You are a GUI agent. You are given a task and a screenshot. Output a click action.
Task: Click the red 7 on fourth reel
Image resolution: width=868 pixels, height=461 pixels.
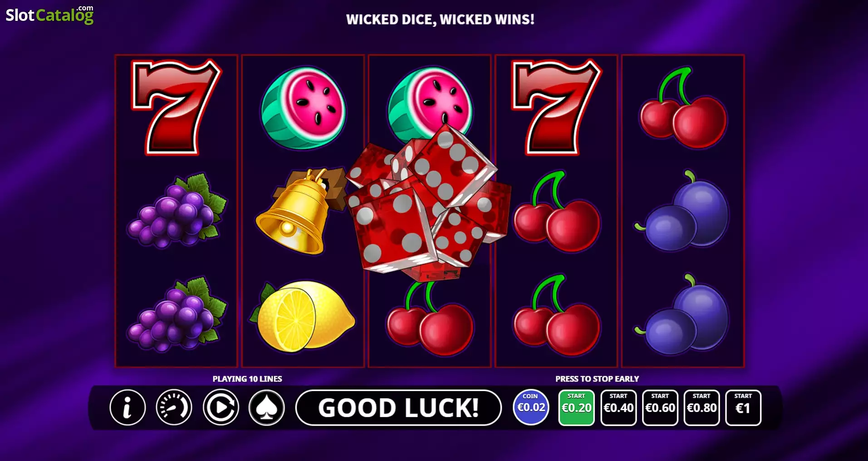557,107
